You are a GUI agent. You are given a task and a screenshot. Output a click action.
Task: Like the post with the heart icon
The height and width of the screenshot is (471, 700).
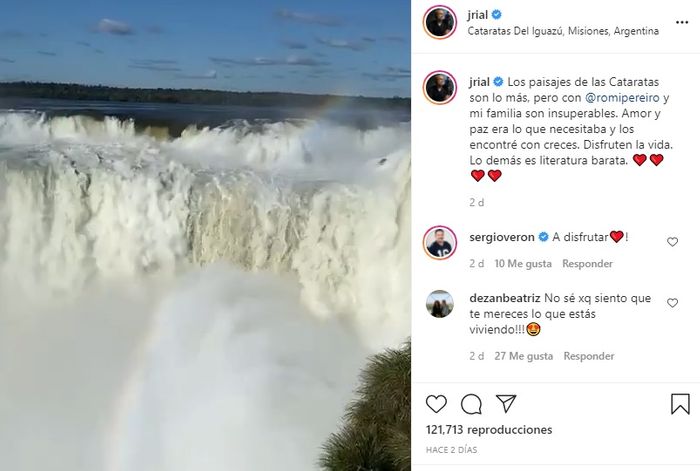(x=436, y=404)
